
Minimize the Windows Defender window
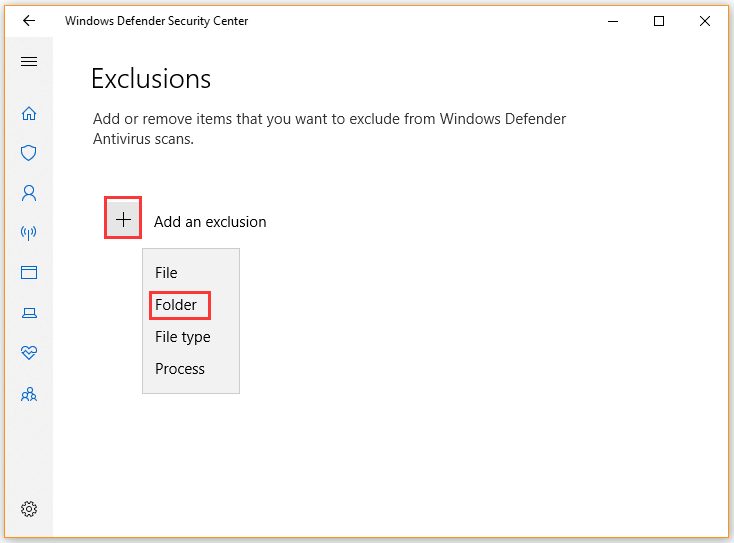[613, 21]
